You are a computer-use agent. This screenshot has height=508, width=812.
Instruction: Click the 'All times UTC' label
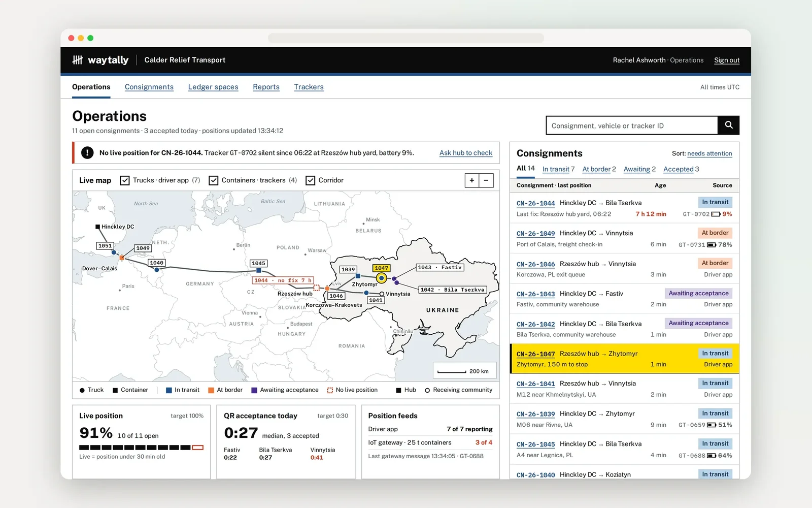[x=720, y=87]
